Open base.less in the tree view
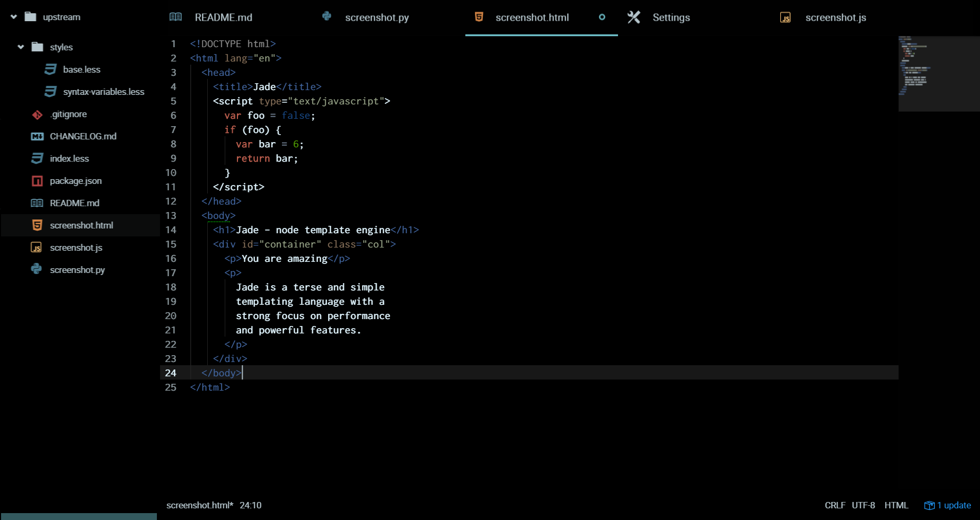This screenshot has height=520, width=980. click(x=82, y=69)
